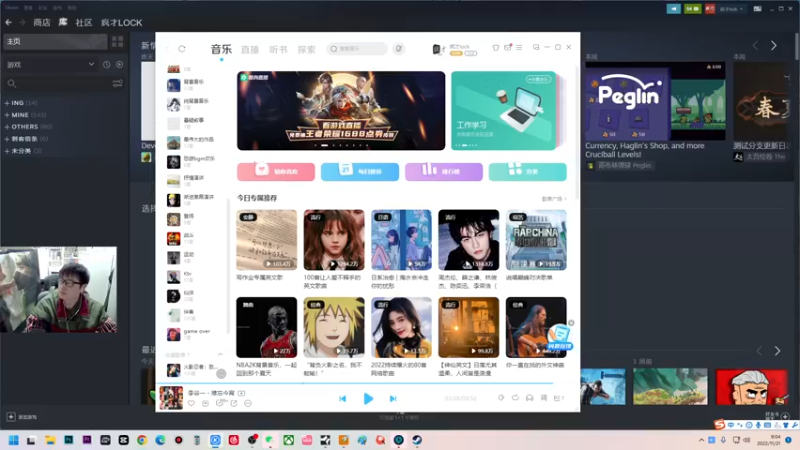
Task: Go back in Steam window
Action: pos(9,22)
